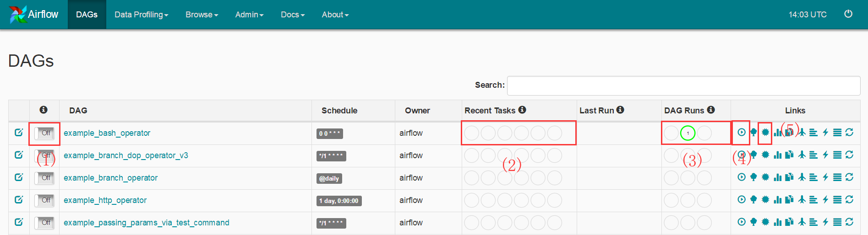This screenshot has width=868, height=235.
Task: Edit the example_branch_dop_operator_v3 DAG record
Action: (19, 155)
